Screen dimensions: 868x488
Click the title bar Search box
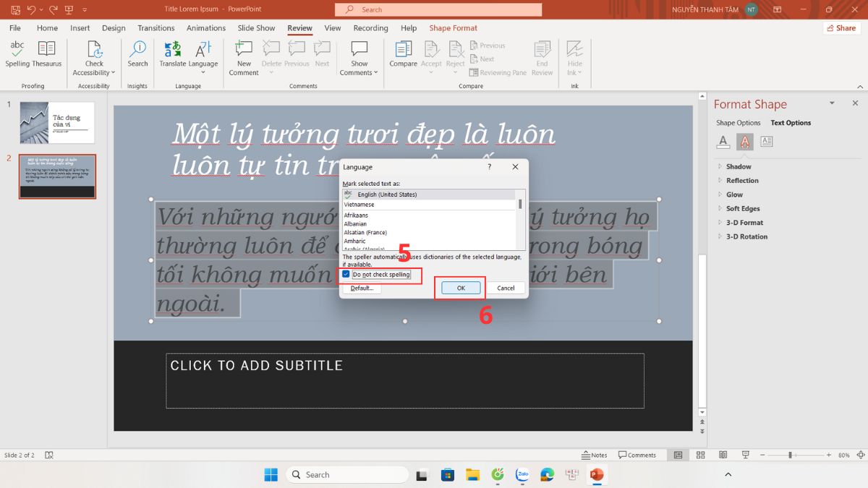tap(438, 9)
